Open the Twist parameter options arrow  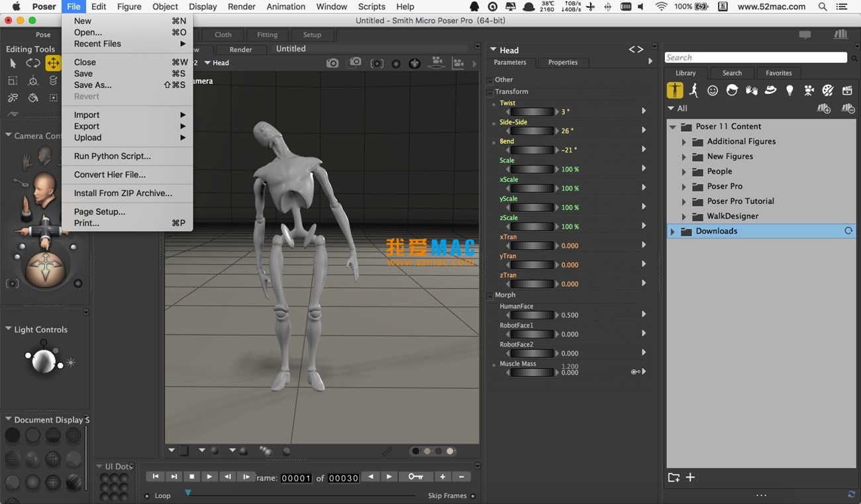tap(643, 111)
